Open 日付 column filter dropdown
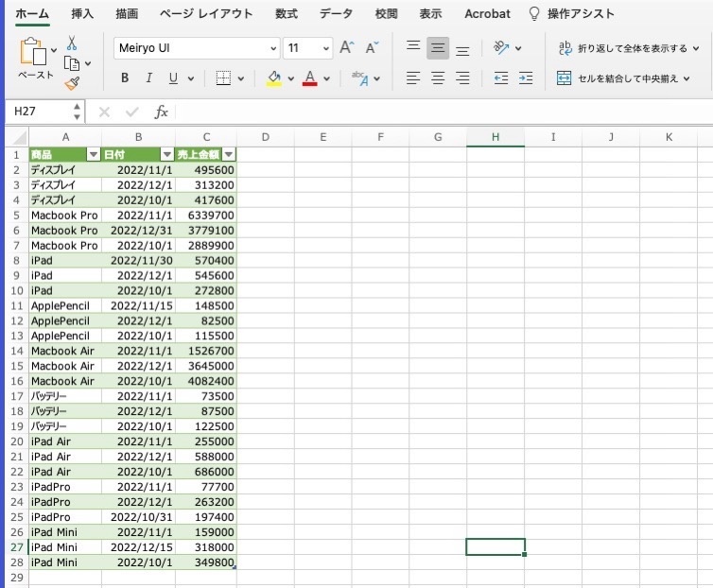 pyautogui.click(x=166, y=155)
